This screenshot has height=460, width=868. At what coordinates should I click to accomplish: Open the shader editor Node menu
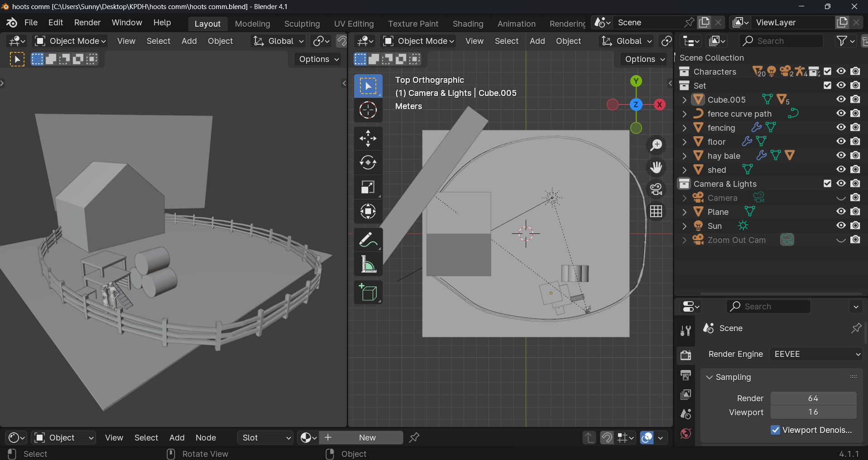[x=206, y=438]
